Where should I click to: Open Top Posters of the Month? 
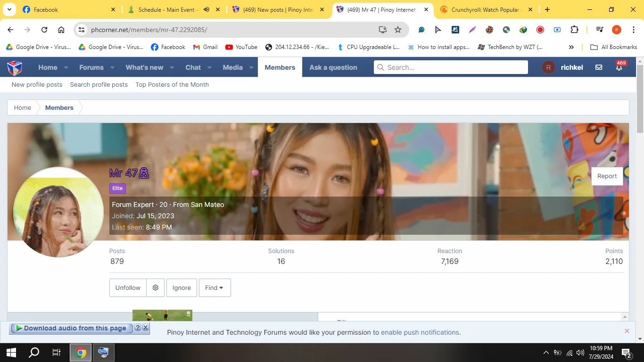pyautogui.click(x=172, y=84)
